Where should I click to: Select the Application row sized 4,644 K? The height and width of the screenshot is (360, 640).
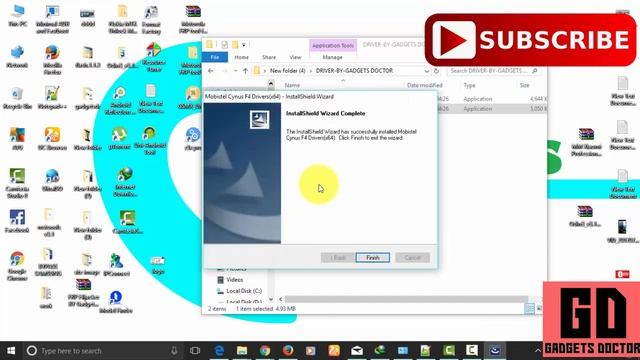click(492, 99)
